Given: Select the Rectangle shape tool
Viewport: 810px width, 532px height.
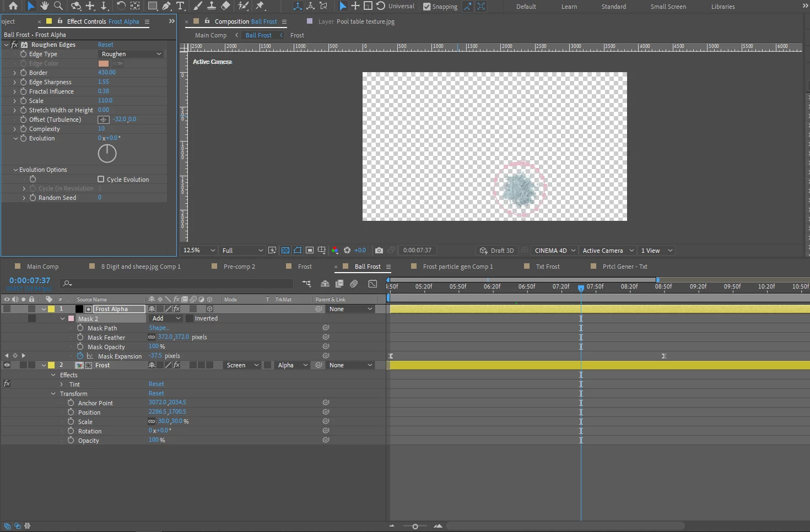Looking at the screenshot, I should point(153,6).
